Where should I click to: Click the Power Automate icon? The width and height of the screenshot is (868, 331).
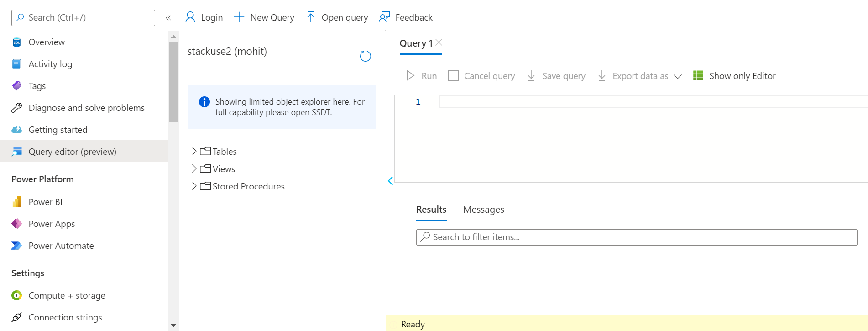pos(17,246)
